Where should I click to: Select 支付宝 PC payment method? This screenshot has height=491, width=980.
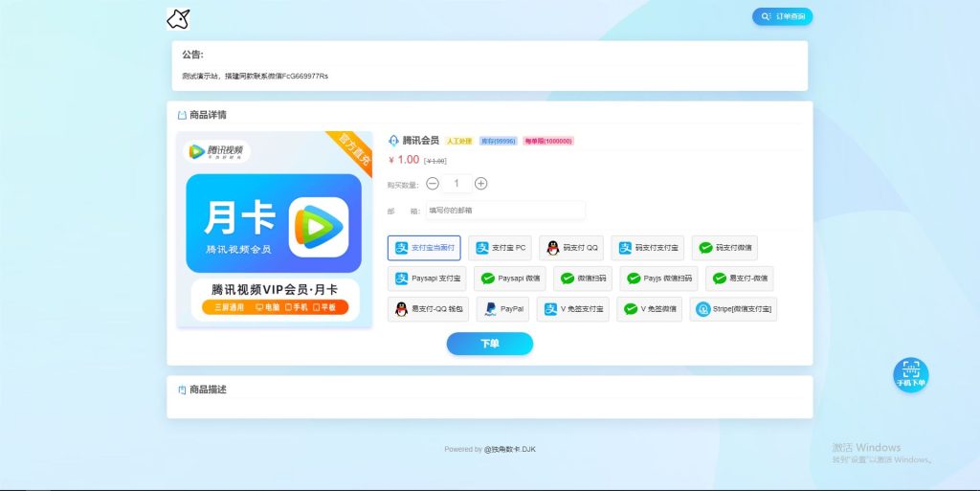[x=500, y=248]
